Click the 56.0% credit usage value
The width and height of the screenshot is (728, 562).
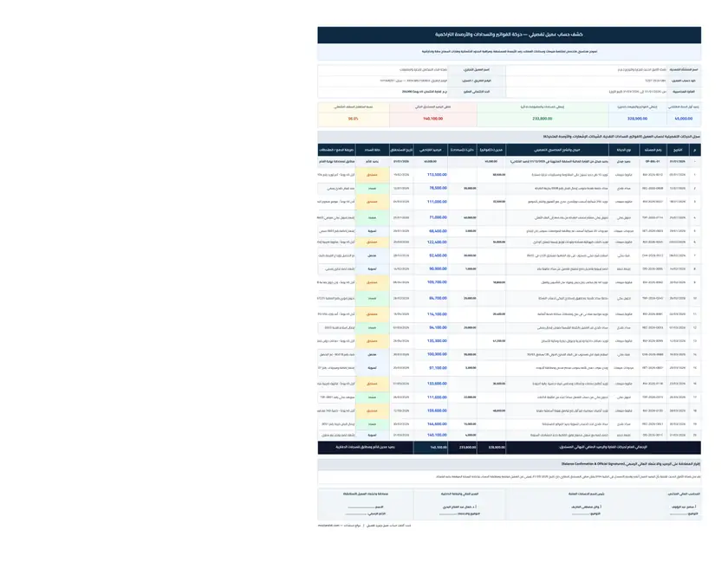click(353, 119)
